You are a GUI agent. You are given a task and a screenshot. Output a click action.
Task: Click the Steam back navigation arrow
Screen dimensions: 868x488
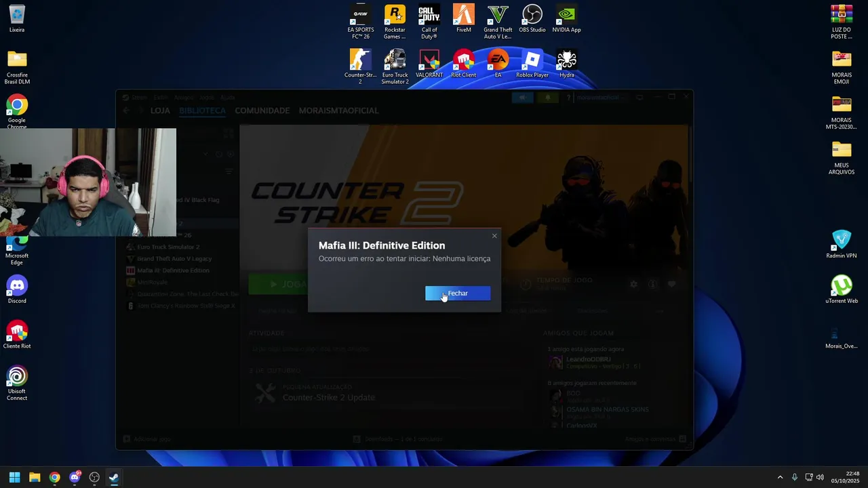(126, 110)
